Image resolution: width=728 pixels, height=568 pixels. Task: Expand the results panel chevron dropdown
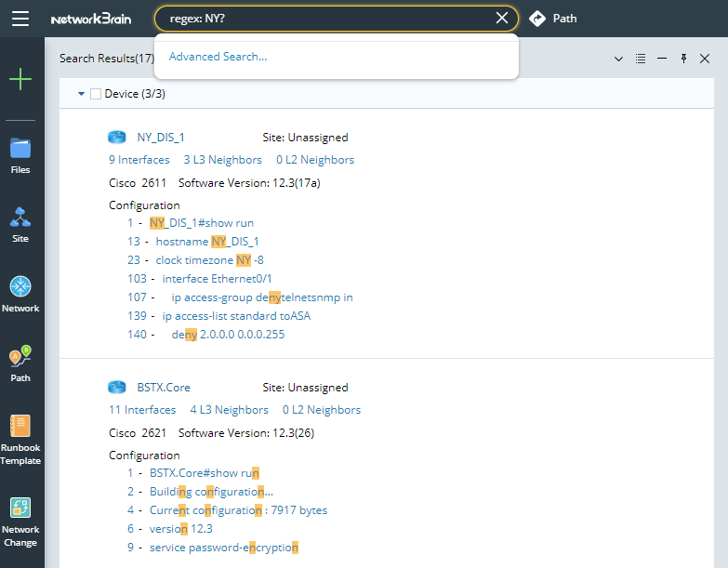(x=618, y=59)
